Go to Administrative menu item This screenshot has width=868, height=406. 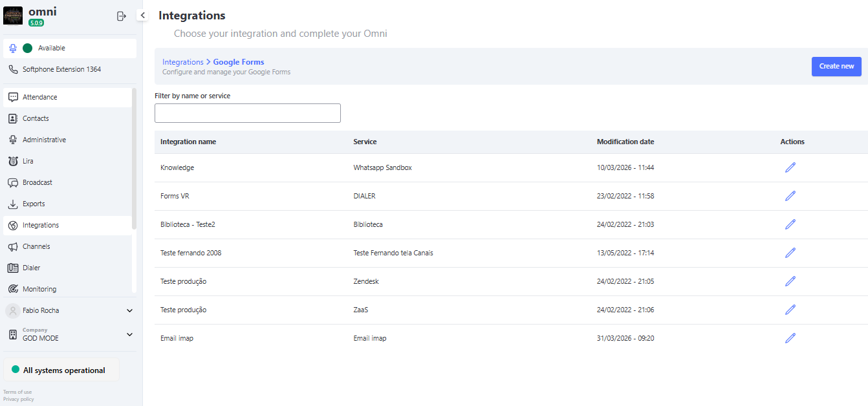point(67,140)
